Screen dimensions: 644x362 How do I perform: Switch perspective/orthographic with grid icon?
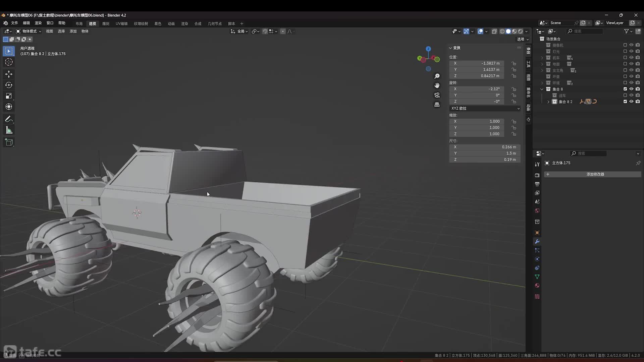click(x=437, y=105)
